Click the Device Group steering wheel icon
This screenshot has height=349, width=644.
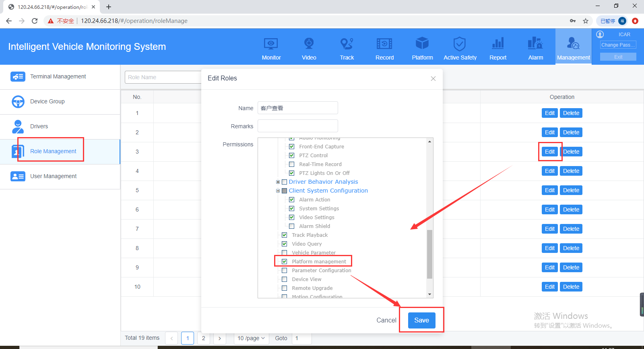click(18, 101)
